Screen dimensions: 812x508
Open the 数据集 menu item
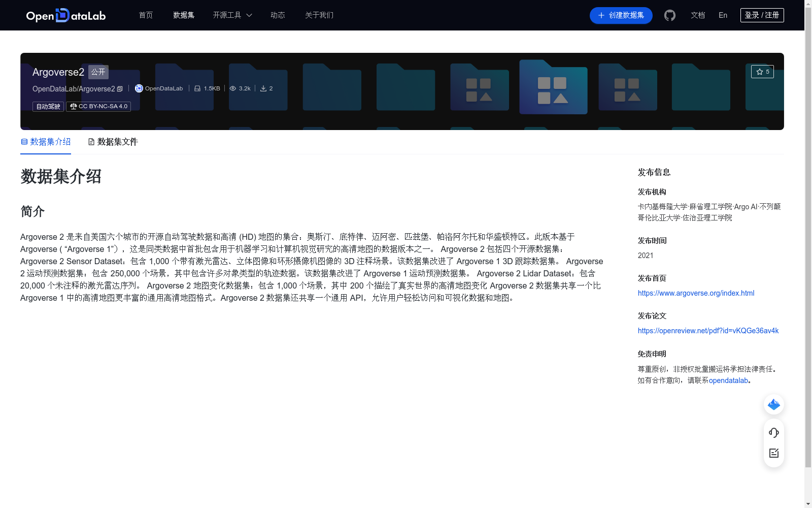[183, 15]
